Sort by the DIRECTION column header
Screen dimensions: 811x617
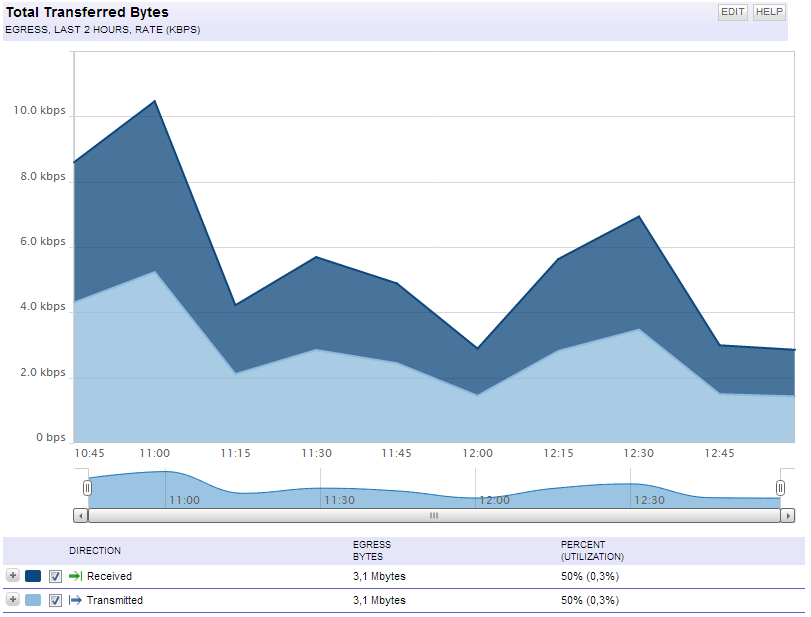pos(95,551)
